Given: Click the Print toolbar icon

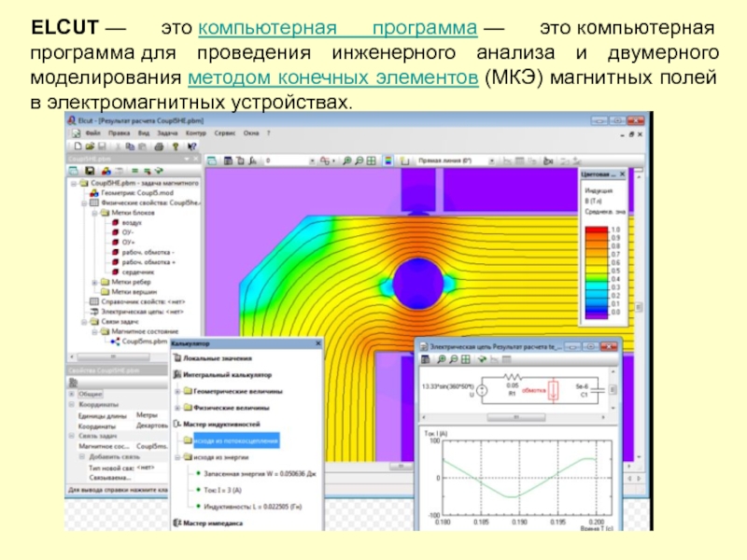Looking at the screenshot, I should 159,147.
